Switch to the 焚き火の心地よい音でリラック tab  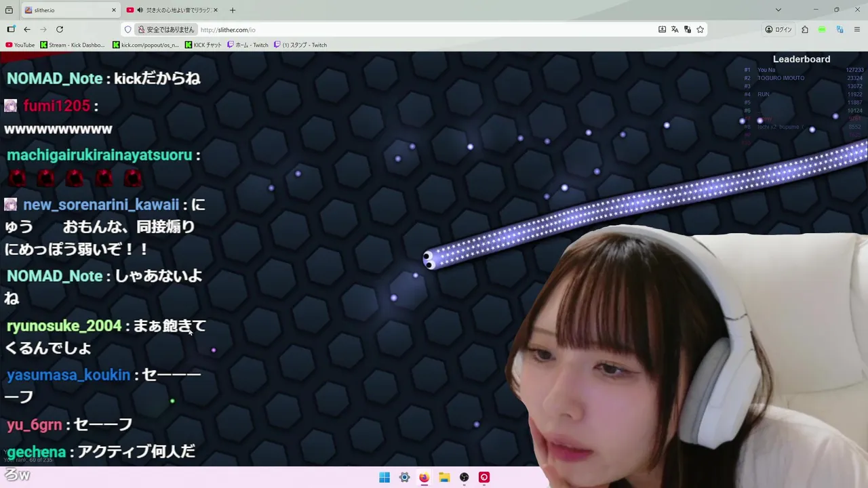coord(172,10)
